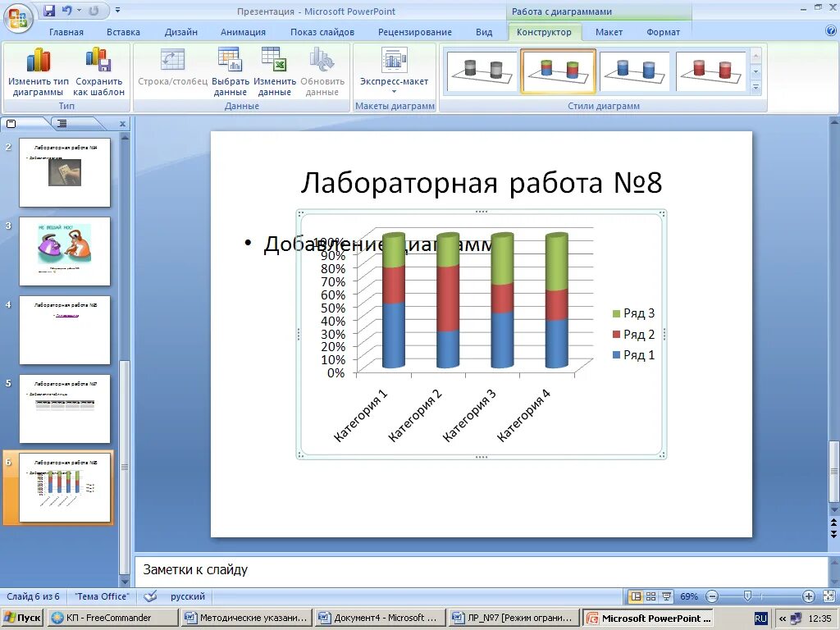Click the zoom out minus button
Image resolution: width=840 pixels, height=630 pixels.
pos(712,596)
